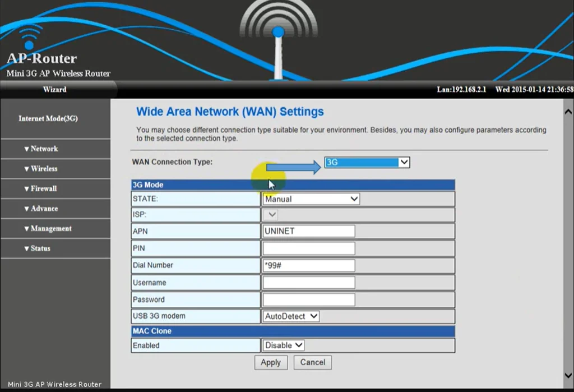Click the APN field containing UNINET

click(309, 231)
